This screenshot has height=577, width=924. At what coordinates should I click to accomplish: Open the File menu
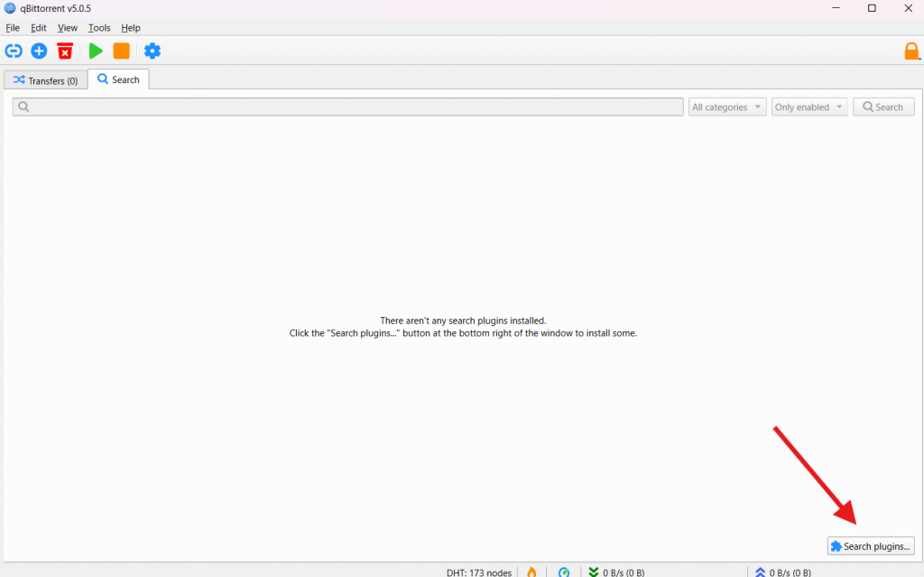coord(13,28)
